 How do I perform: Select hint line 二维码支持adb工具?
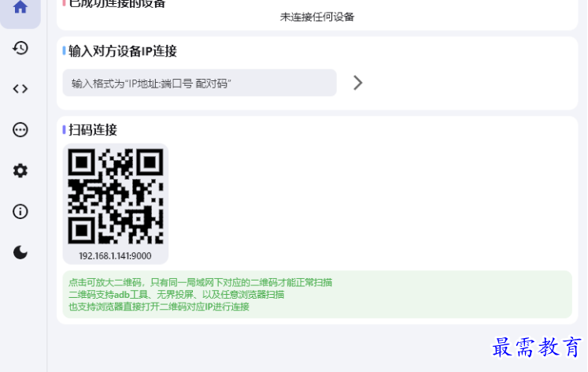pos(176,295)
